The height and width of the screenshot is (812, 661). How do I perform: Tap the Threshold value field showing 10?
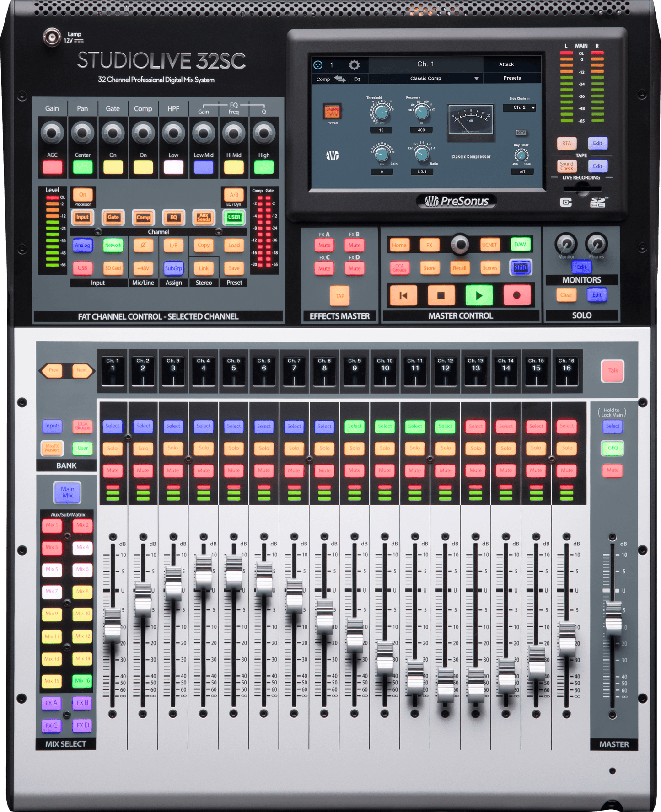pyautogui.click(x=381, y=130)
